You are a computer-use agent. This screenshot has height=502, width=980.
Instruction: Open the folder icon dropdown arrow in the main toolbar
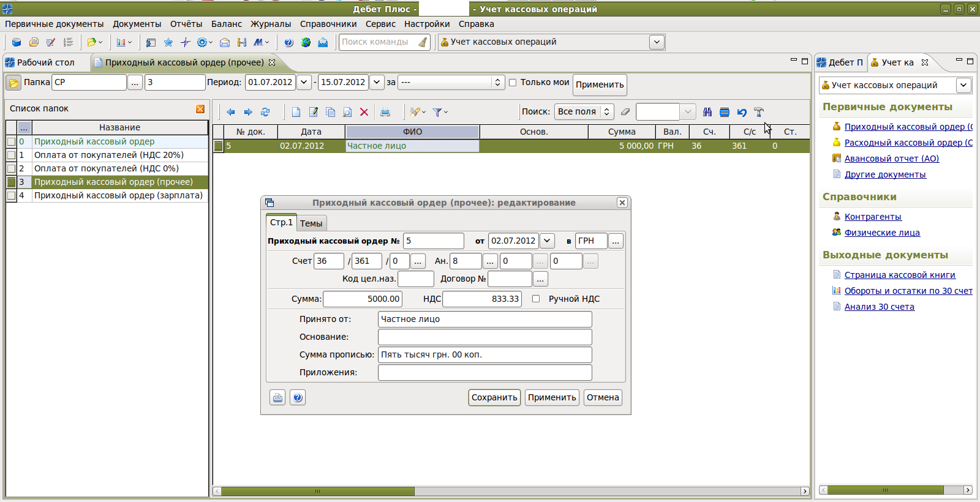point(100,42)
